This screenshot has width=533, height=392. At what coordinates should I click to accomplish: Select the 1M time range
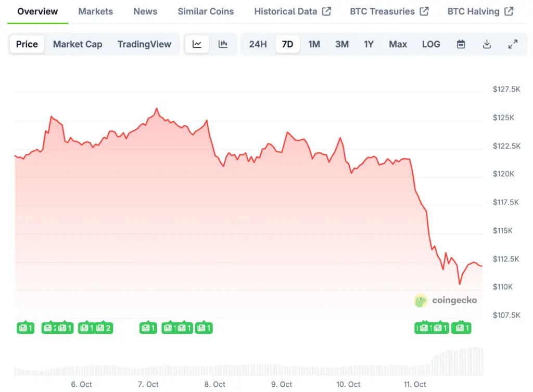pos(314,44)
